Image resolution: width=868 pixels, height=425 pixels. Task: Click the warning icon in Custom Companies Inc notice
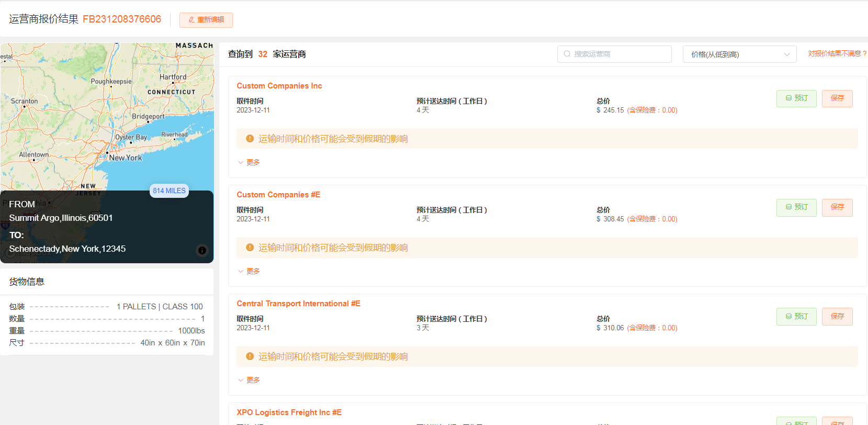point(250,139)
